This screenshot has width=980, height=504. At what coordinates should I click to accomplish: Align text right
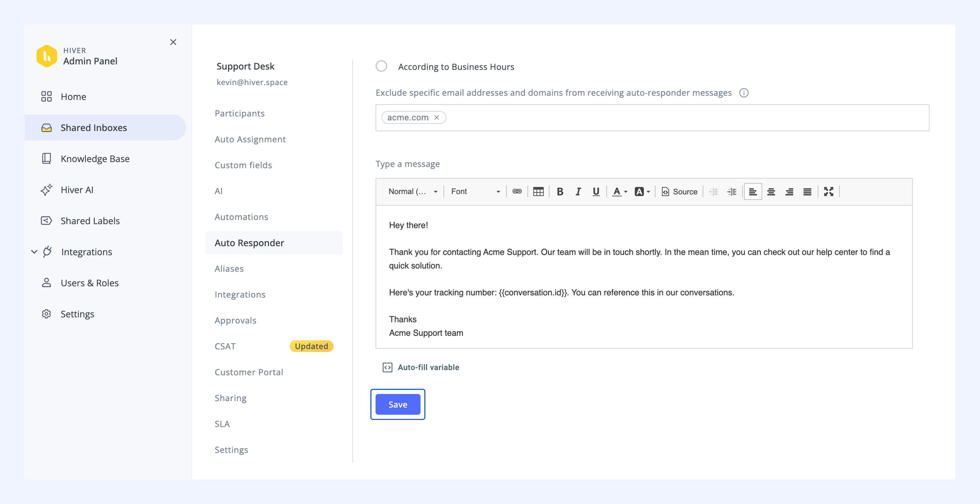tap(789, 192)
